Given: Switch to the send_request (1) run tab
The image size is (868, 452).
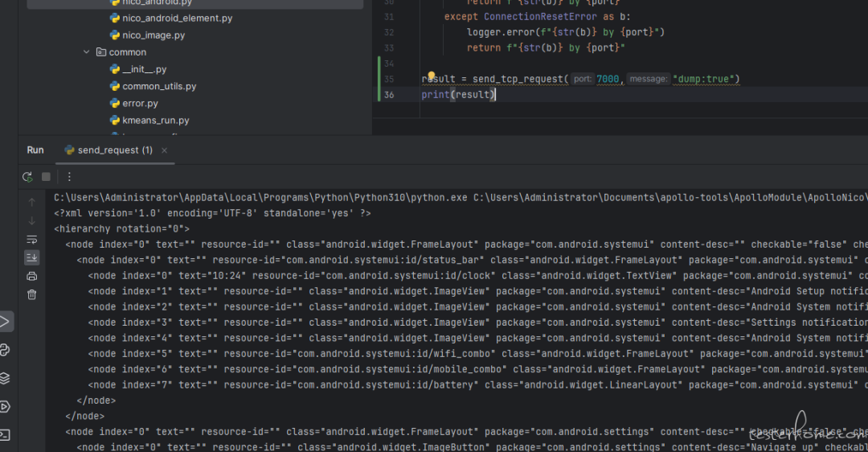Looking at the screenshot, I should tap(108, 150).
